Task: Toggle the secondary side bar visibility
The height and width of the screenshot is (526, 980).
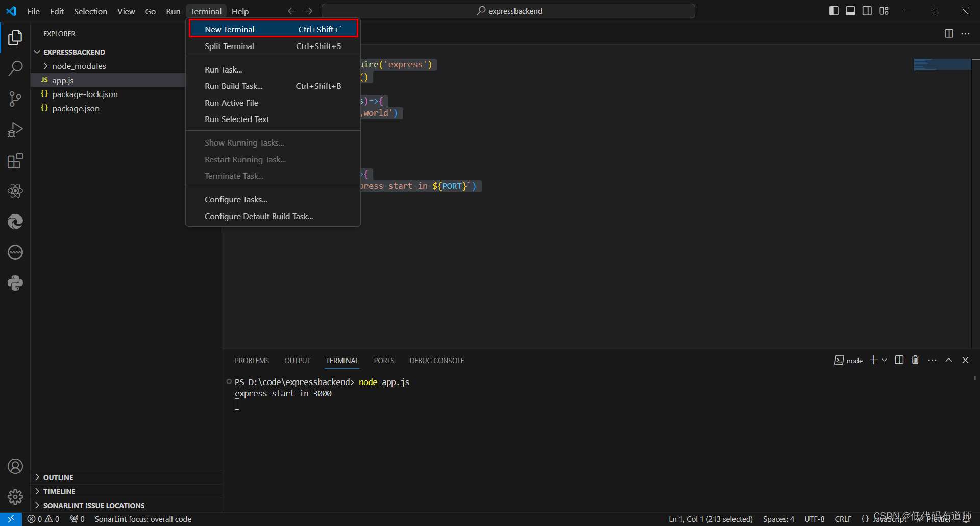Action: (867, 11)
